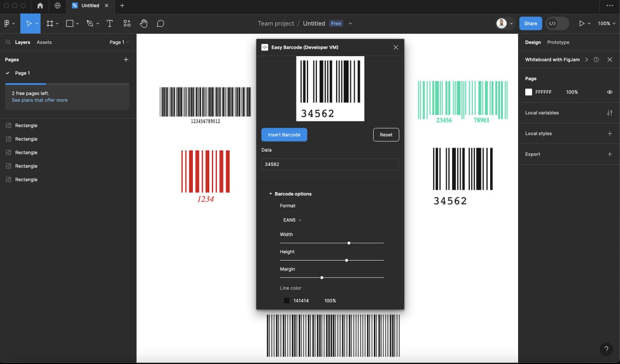Open the Community globe icon
Image resolution: width=620 pixels, height=364 pixels.
tap(58, 6)
